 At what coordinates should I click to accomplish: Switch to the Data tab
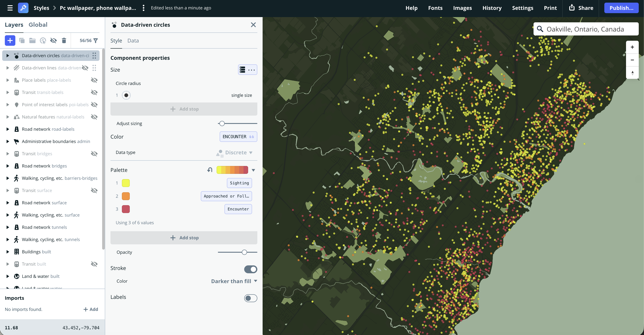133,41
